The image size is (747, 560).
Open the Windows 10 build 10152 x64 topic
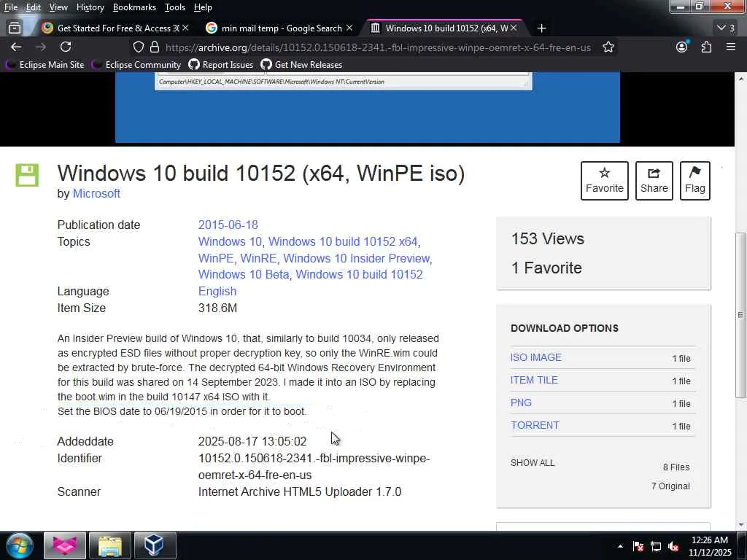(x=343, y=241)
